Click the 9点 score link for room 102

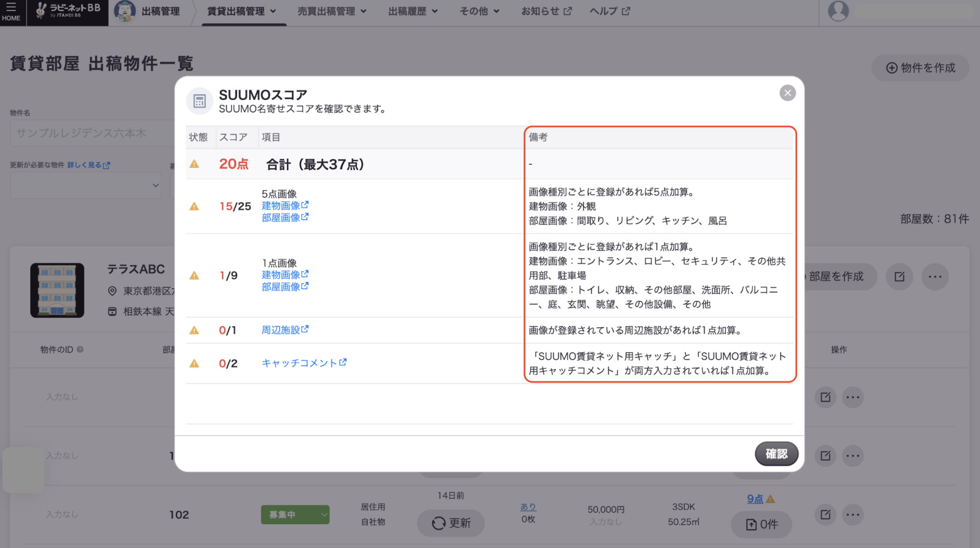coord(755,499)
